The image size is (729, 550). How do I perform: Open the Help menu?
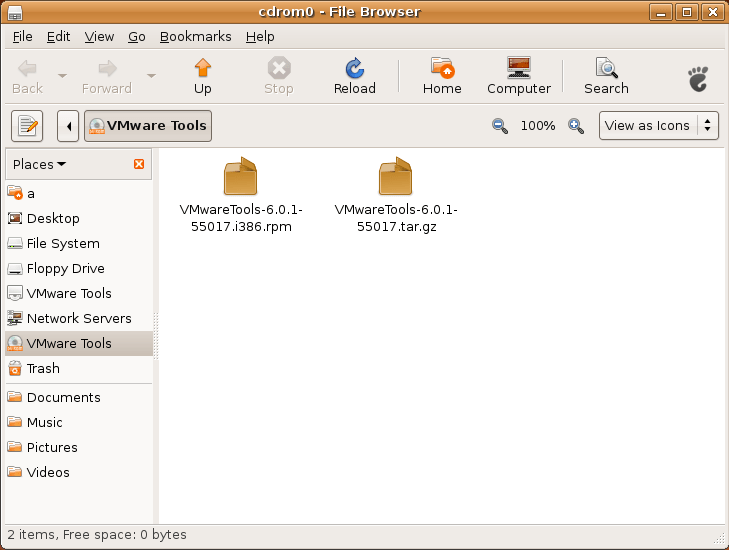click(x=260, y=37)
